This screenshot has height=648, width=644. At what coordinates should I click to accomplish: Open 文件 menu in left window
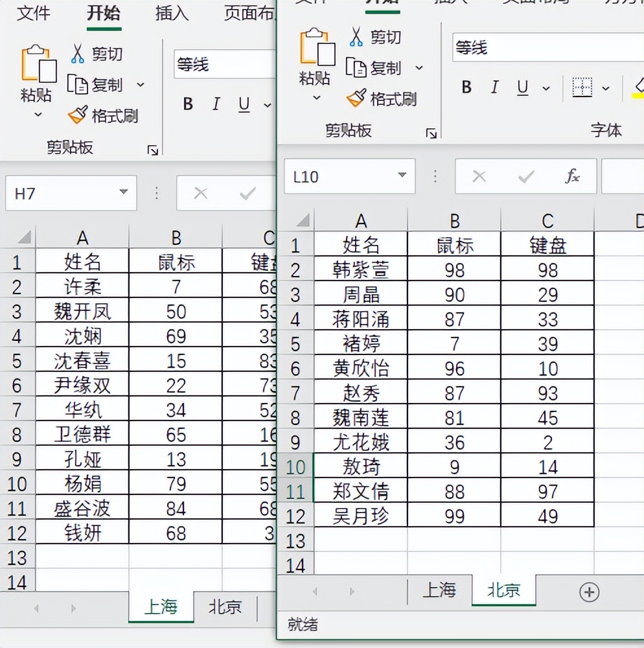pyautogui.click(x=33, y=14)
